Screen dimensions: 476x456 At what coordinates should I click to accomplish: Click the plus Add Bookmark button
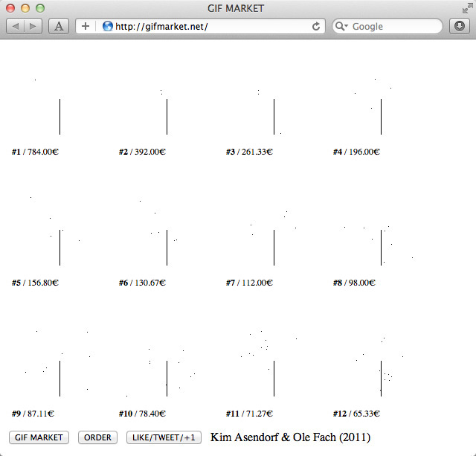[x=86, y=26]
